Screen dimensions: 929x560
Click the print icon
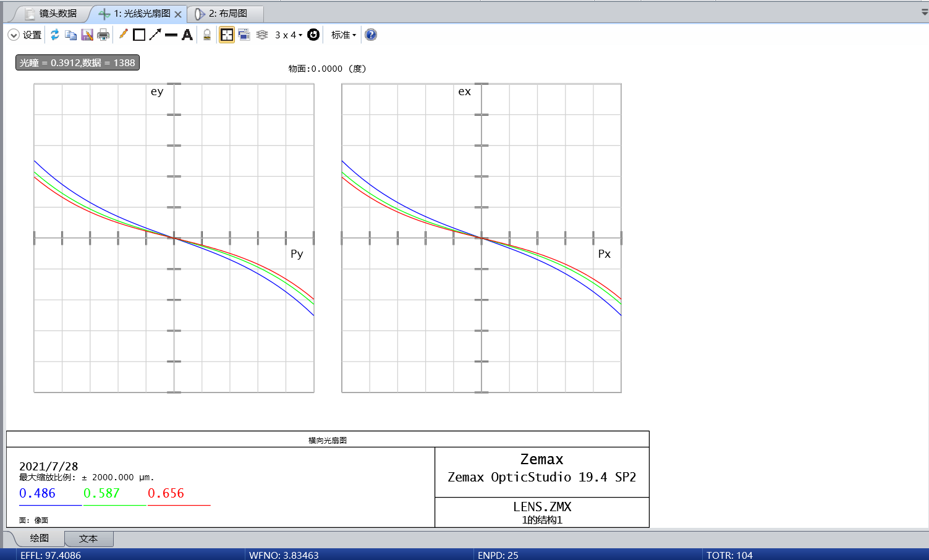[103, 35]
